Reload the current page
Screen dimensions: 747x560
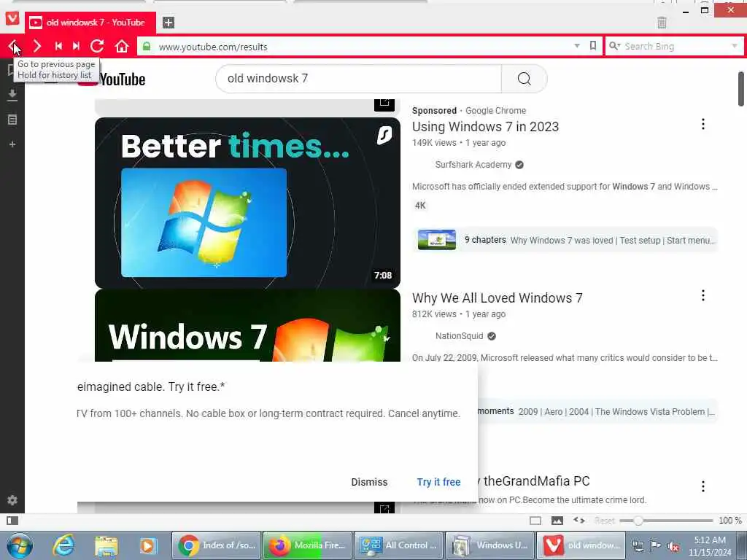97,46
